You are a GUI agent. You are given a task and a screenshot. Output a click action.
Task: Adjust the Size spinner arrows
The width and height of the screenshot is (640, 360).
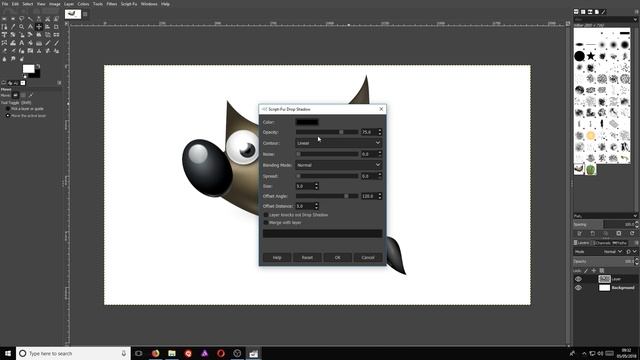pos(316,186)
